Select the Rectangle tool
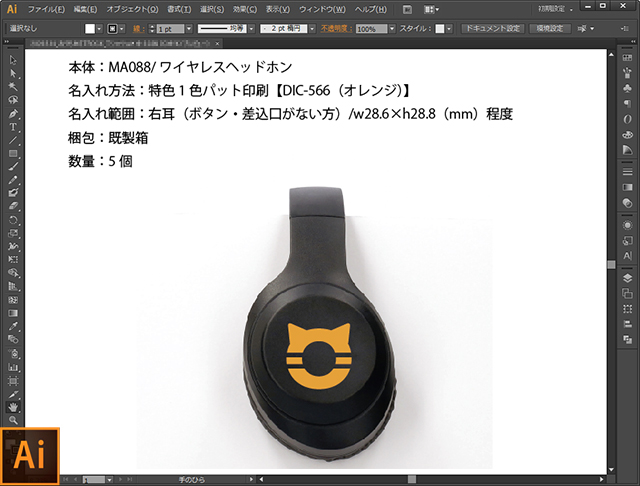This screenshot has height=486, width=640. (13, 153)
